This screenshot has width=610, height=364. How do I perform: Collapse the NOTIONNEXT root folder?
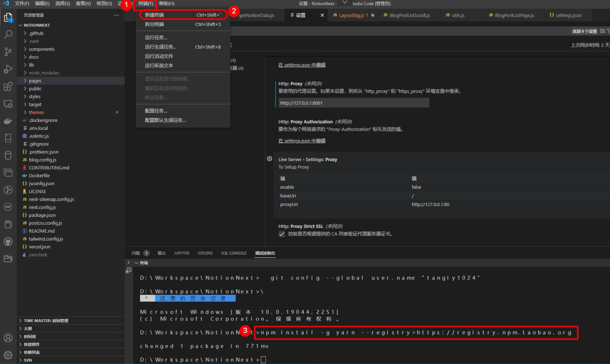pos(21,25)
